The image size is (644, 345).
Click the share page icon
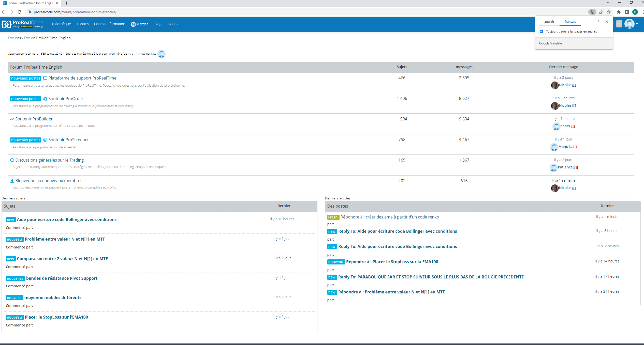pos(601,12)
